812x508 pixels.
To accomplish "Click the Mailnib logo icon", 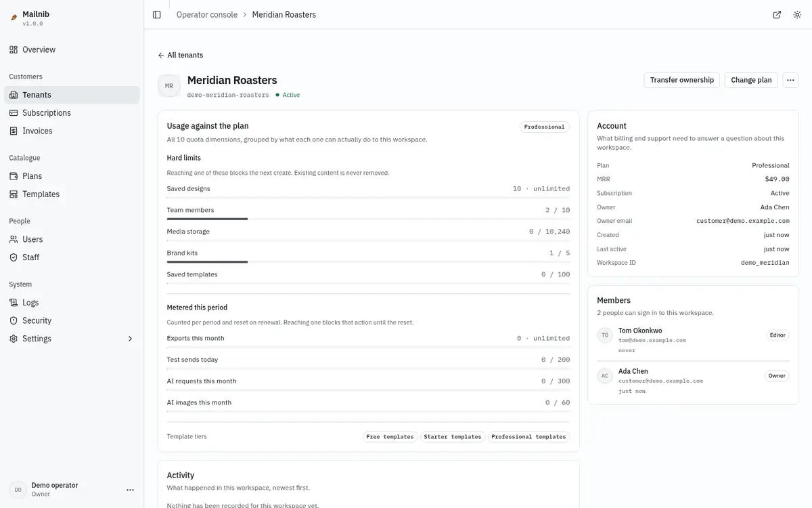I will pyautogui.click(x=14, y=18).
